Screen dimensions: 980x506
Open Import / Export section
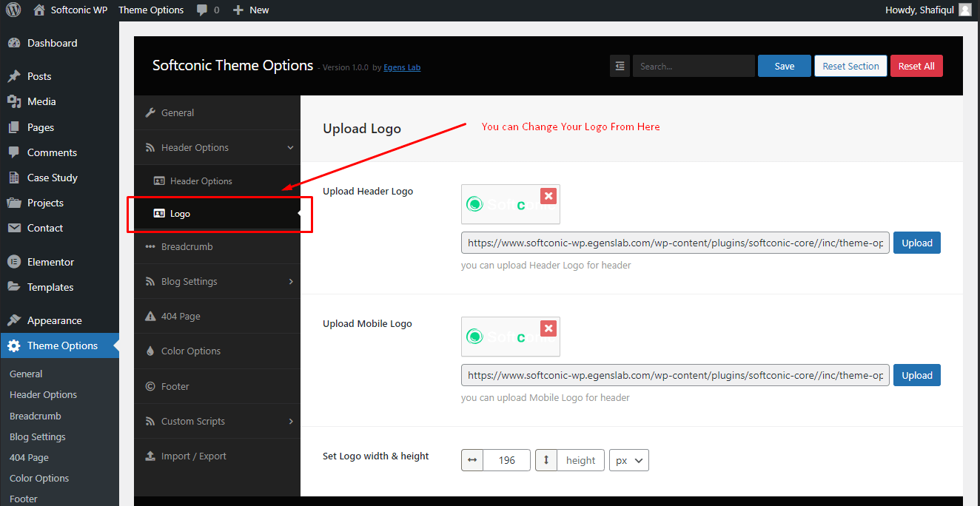(x=218, y=456)
